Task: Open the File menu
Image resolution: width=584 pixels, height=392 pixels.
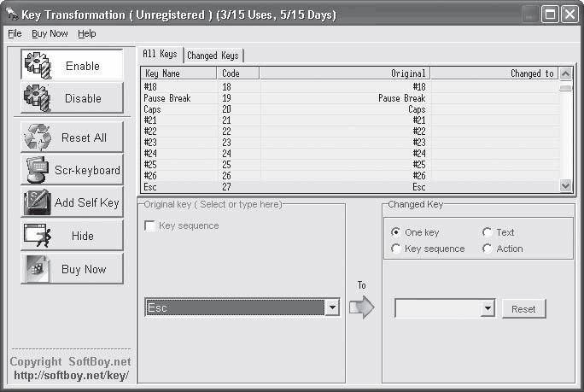Action: pos(15,33)
